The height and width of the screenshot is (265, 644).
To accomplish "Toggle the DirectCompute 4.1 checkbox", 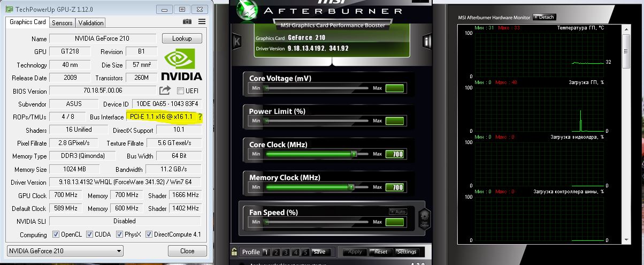I will 149,234.
